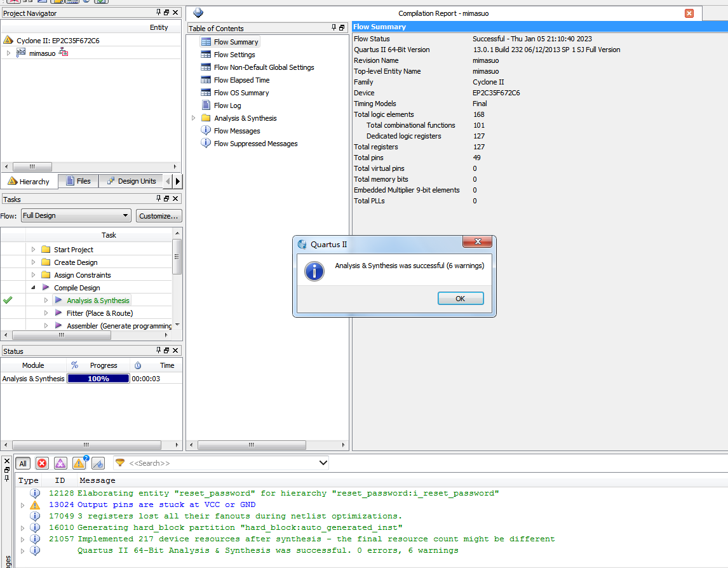The image size is (728, 568).
Task: Click the Compile Design play icon
Action: (x=46, y=287)
